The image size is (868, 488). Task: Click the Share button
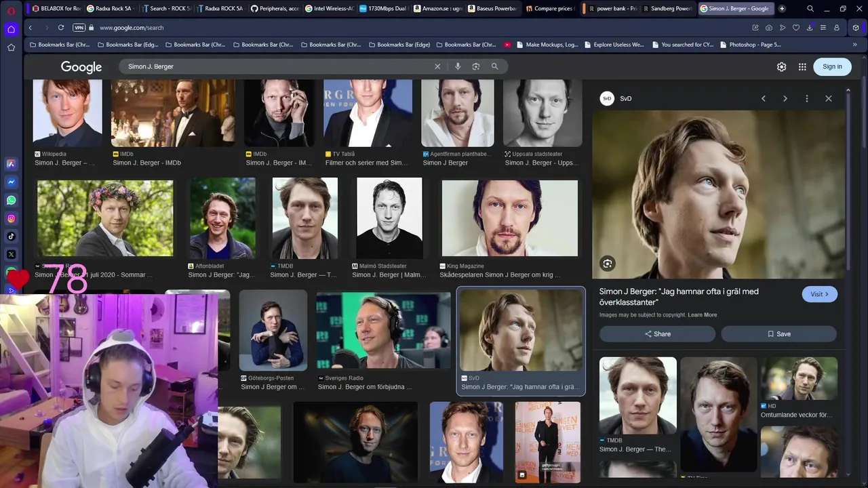pyautogui.click(x=657, y=334)
